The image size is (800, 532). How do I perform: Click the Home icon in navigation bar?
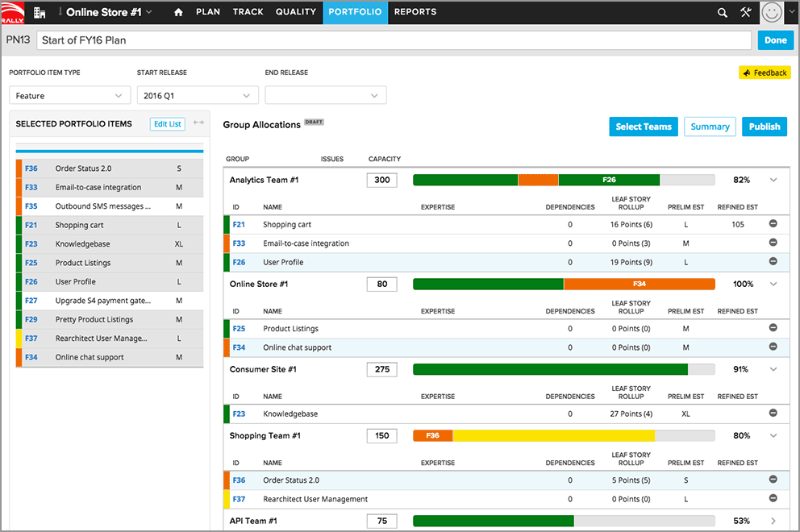coord(178,12)
